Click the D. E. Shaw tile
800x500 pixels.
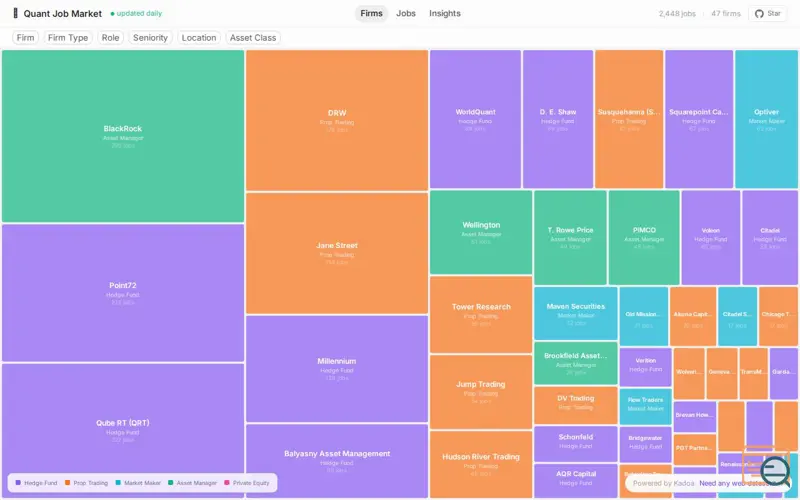[558, 119]
